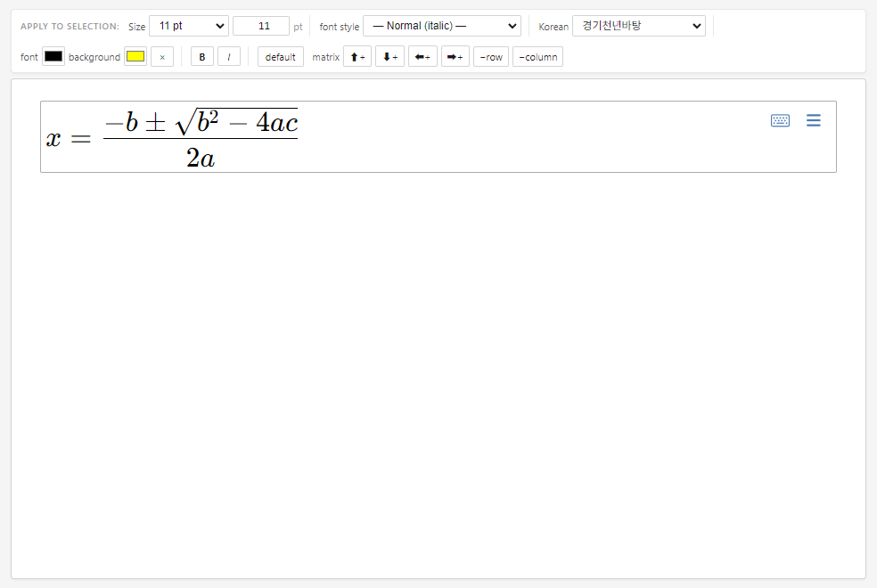Toggle italic formatting
The image size is (877, 588).
tap(229, 56)
